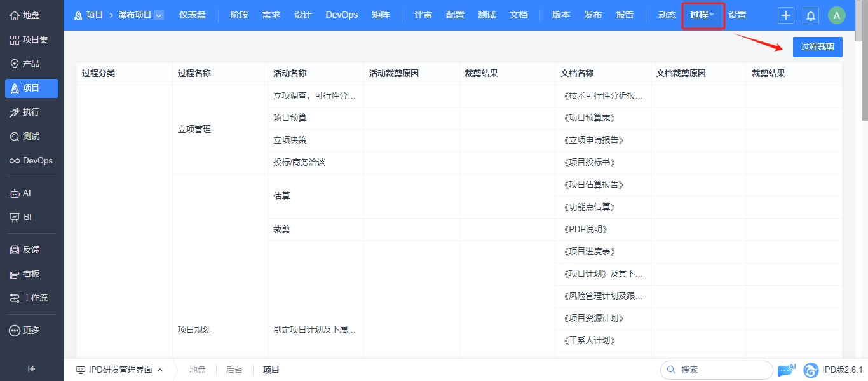The width and height of the screenshot is (868, 381).
Task: Click the plus quick-create icon
Action: (x=786, y=16)
